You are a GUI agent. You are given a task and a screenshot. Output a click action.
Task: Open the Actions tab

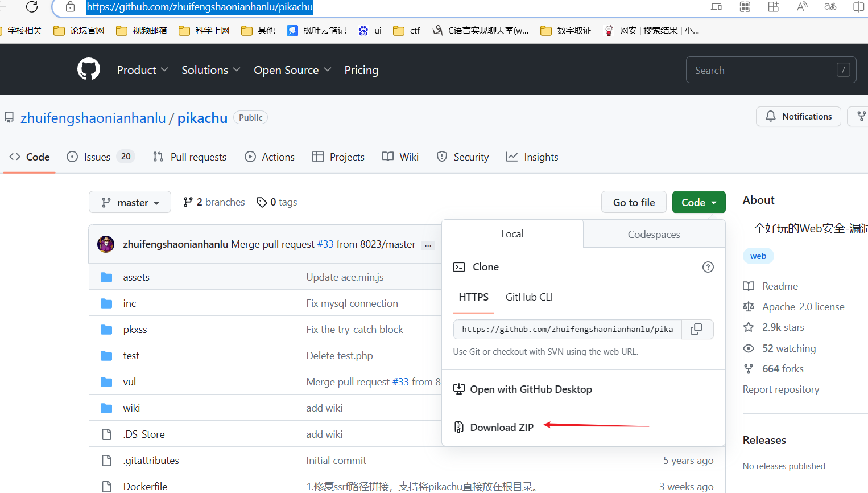point(270,157)
